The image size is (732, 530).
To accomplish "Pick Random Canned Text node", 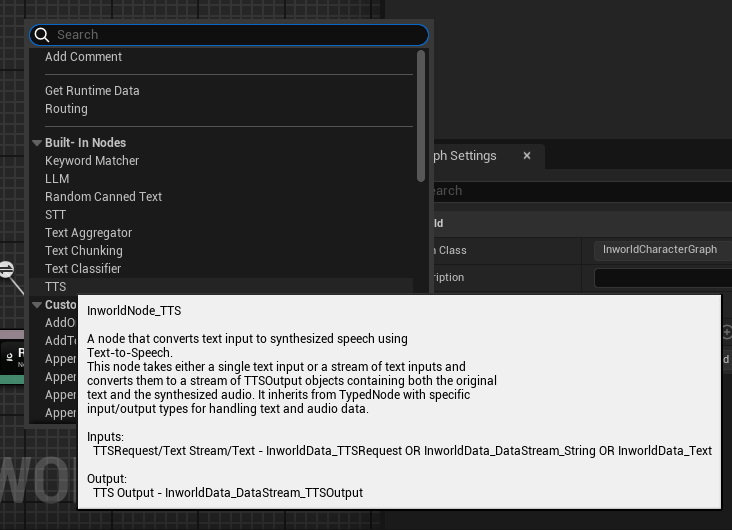I will click(103, 197).
